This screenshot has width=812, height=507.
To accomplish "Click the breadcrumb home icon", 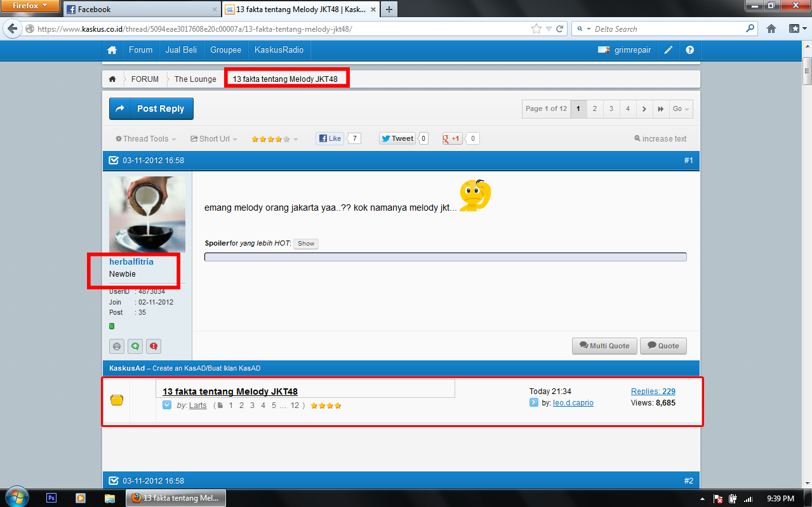I will pyautogui.click(x=112, y=79).
